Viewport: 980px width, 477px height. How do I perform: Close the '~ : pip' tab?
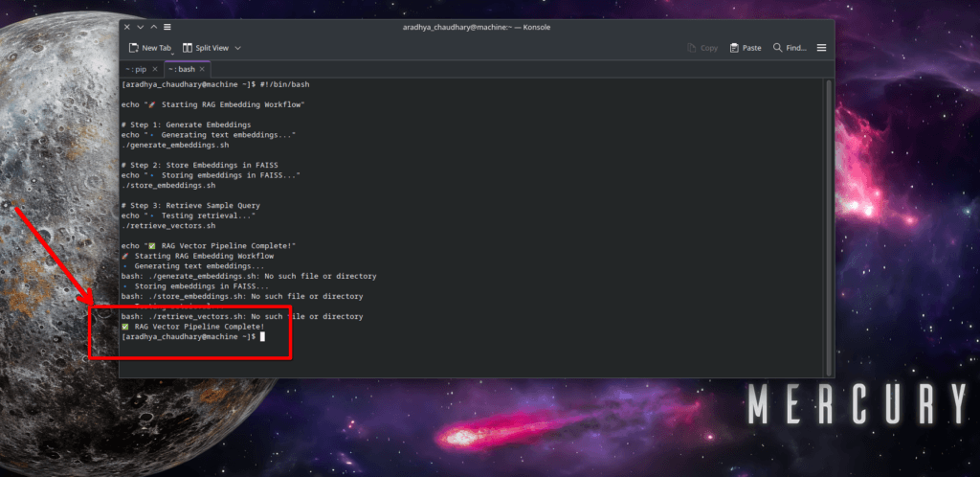tap(156, 69)
